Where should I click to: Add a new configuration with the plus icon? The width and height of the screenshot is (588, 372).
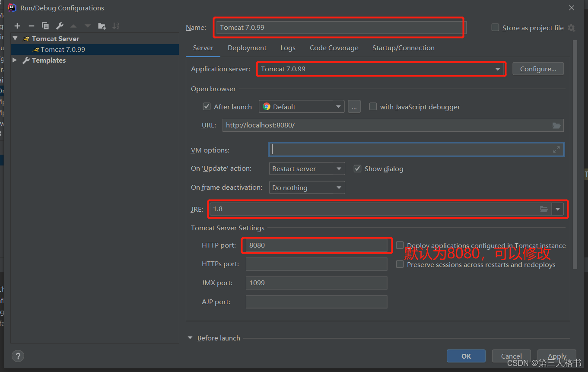coord(17,26)
